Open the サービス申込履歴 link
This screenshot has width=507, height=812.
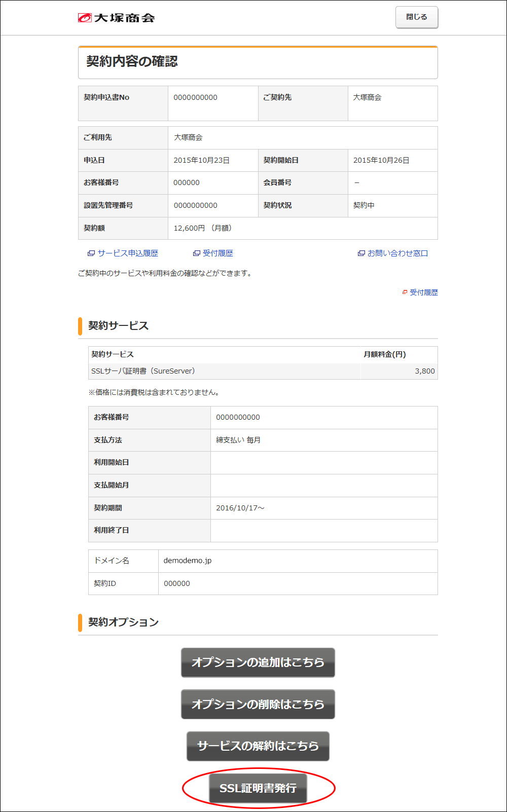tap(128, 253)
